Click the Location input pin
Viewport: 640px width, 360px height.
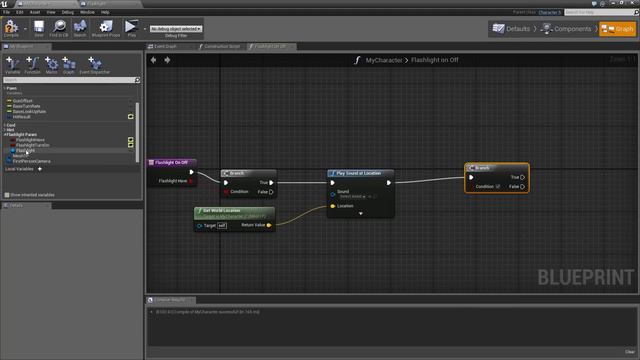333,206
